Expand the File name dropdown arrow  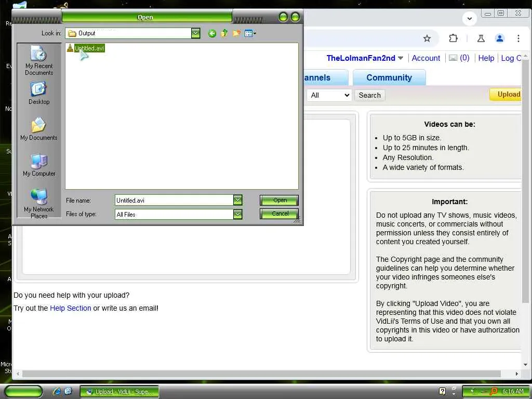click(238, 200)
